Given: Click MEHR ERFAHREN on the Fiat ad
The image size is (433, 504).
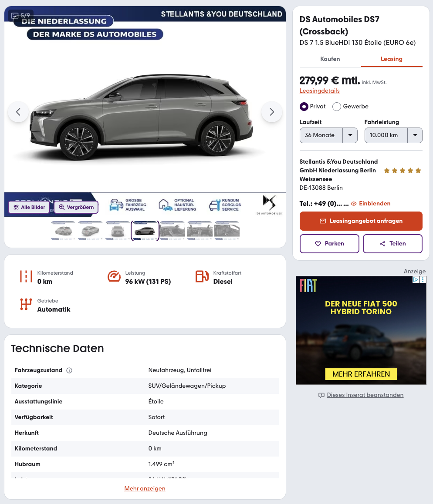Looking at the screenshot, I should click(361, 374).
